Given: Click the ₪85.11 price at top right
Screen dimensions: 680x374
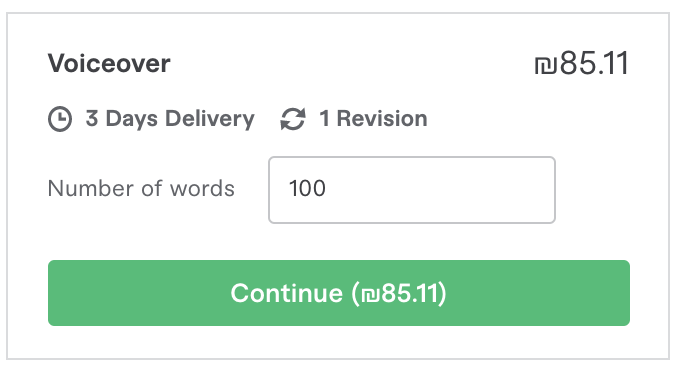Looking at the screenshot, I should coord(581,64).
